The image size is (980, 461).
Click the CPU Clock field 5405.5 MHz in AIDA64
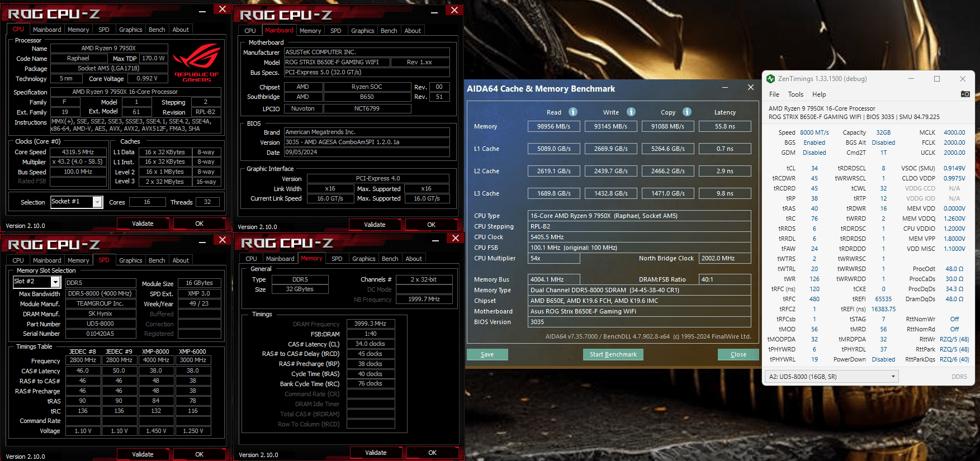pyautogui.click(x=640, y=237)
